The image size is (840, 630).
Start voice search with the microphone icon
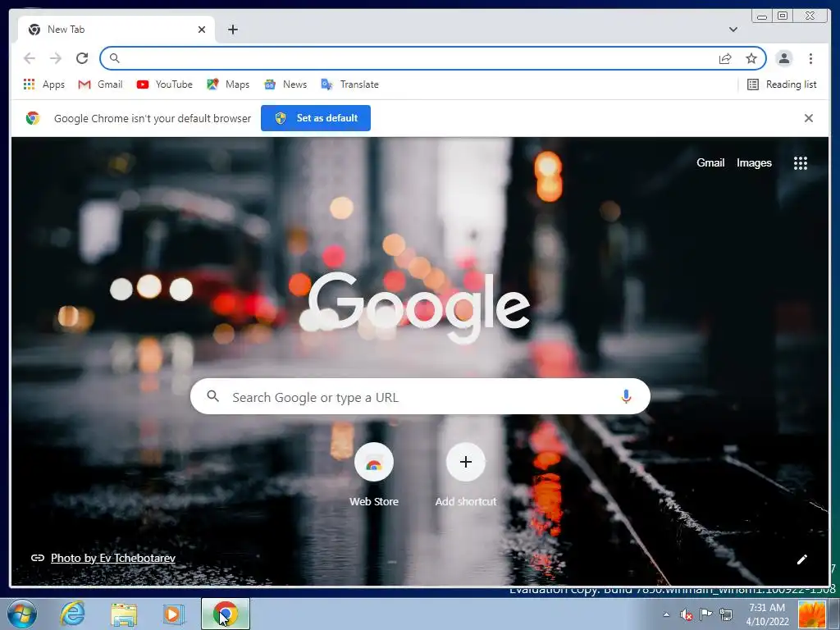(626, 396)
